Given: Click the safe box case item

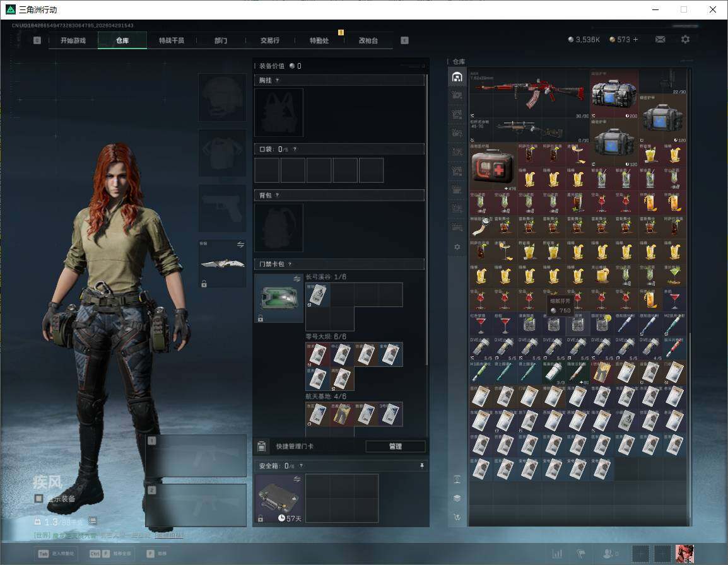Looking at the screenshot, I should (x=279, y=498).
